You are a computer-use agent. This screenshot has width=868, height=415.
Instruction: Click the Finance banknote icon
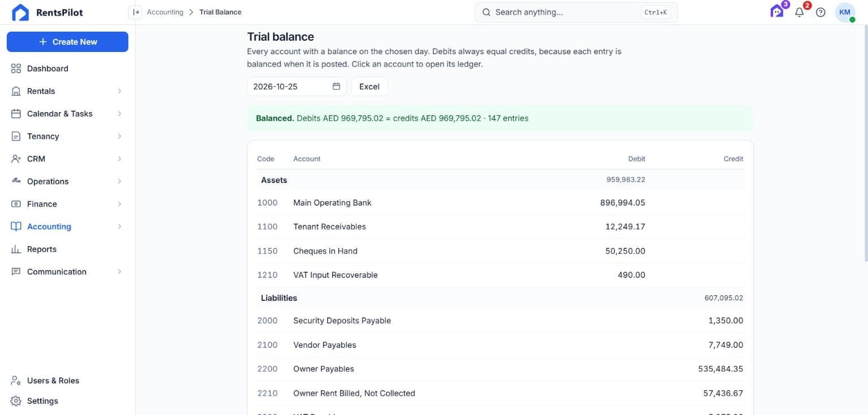[16, 204]
